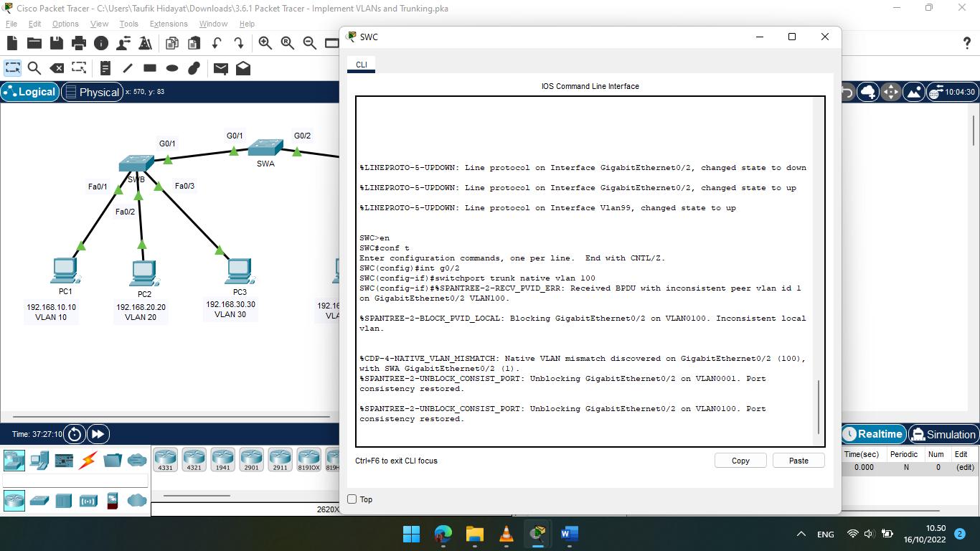Pick the 1941 router device

tap(222, 460)
